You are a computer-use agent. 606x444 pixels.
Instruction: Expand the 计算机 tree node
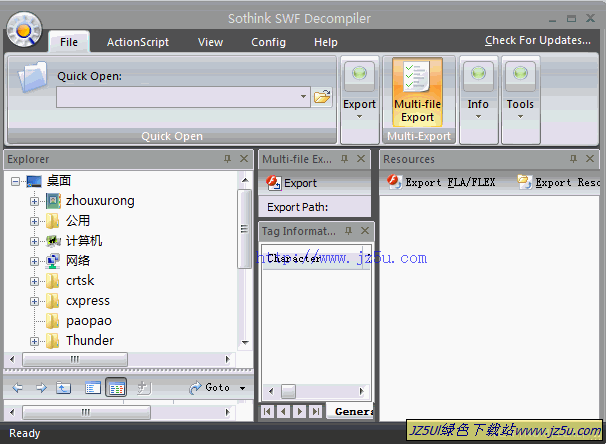34,242
